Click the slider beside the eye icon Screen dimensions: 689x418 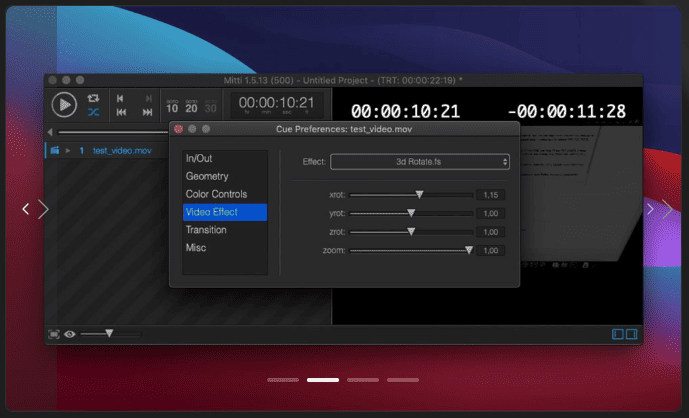click(x=111, y=334)
